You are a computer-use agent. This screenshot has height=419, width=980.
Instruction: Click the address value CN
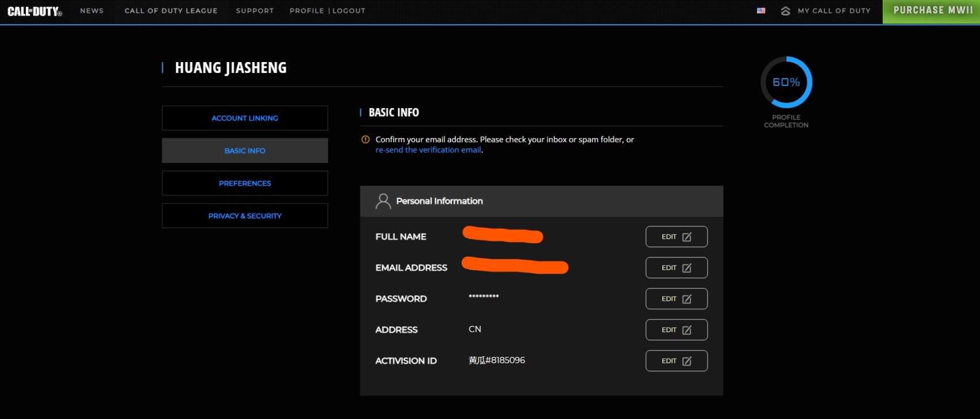click(x=475, y=329)
